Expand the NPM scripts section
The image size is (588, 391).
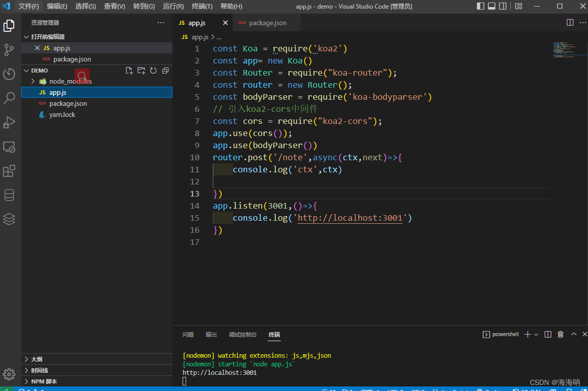[97, 381]
